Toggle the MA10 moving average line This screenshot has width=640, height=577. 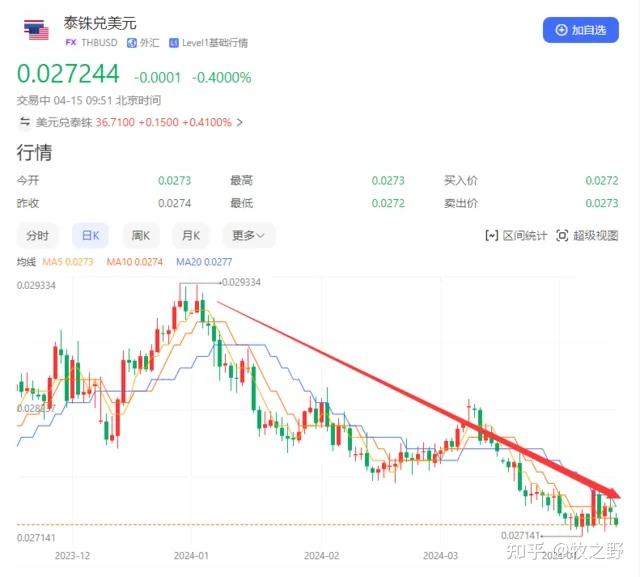pos(134,262)
